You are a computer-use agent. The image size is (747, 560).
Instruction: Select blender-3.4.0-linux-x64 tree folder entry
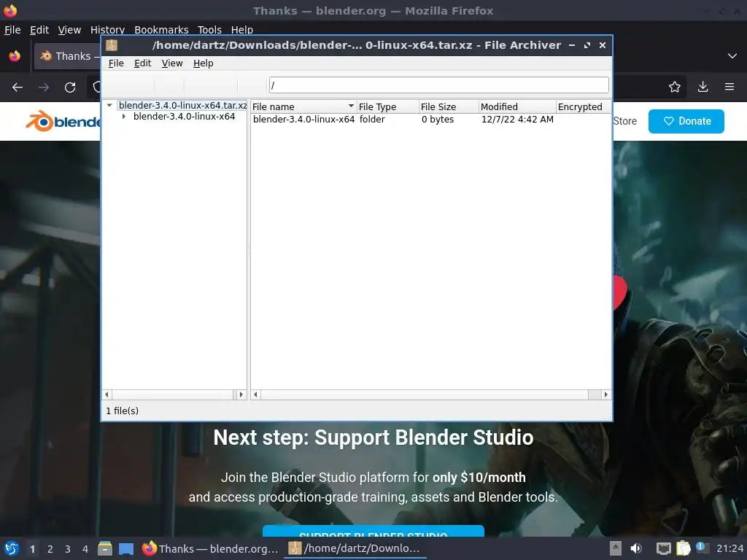pyautogui.click(x=184, y=117)
